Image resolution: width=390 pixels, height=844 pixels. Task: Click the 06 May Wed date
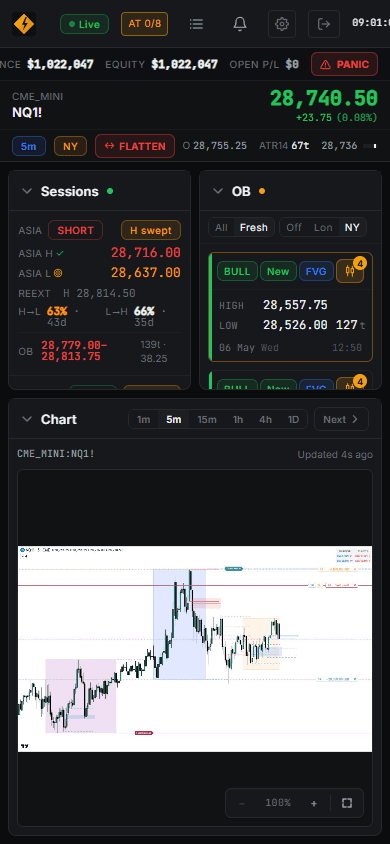[x=249, y=348]
